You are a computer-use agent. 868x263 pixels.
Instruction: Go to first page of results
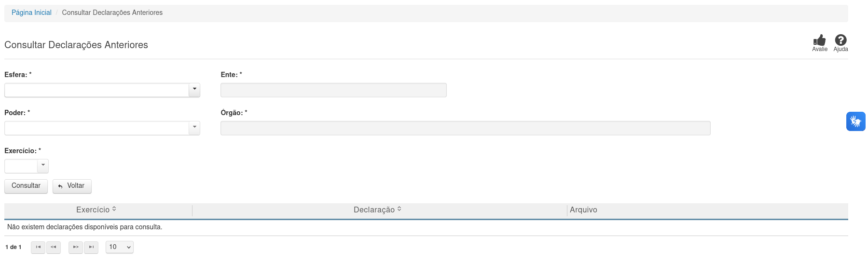pos(38,247)
